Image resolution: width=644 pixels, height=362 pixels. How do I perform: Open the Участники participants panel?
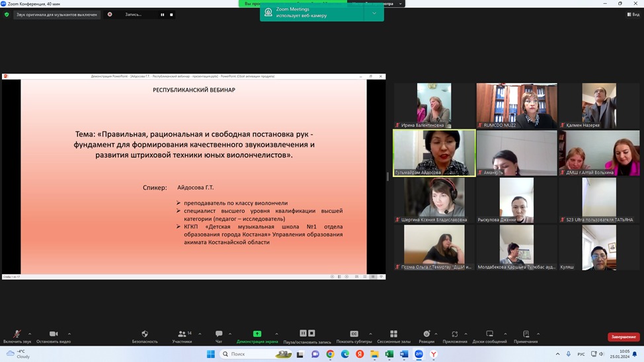[182, 336]
